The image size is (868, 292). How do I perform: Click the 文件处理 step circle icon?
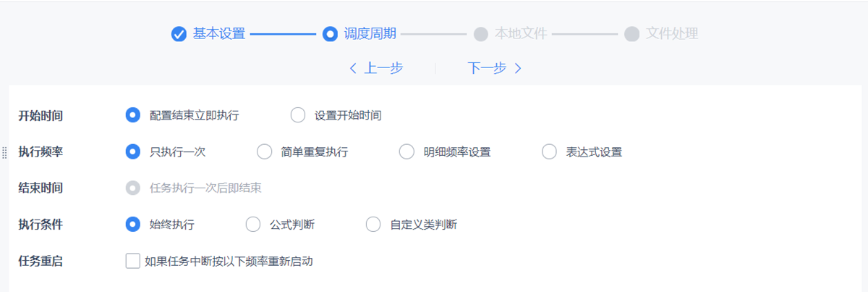coord(632,34)
